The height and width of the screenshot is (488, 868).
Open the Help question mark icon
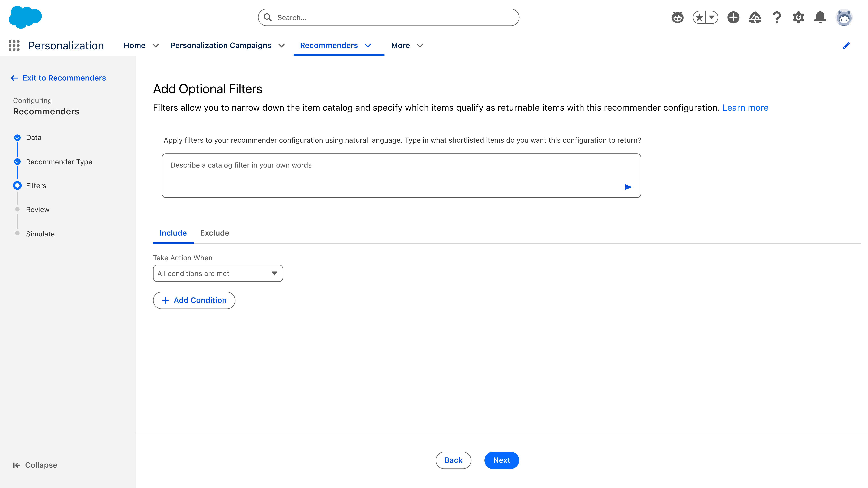coord(777,18)
